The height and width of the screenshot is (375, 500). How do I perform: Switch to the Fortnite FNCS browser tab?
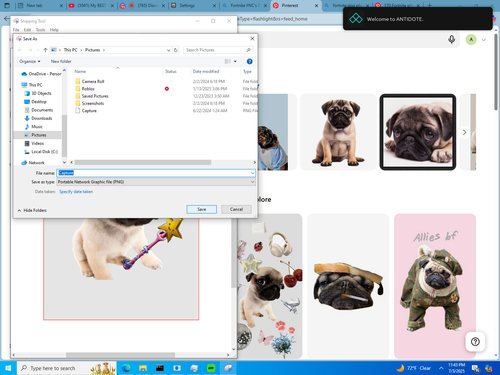coord(244,6)
